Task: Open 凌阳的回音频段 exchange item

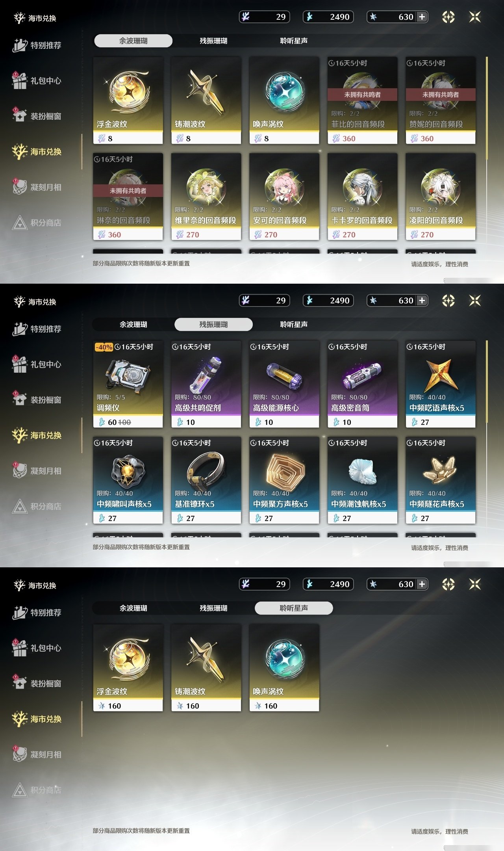Action: (x=441, y=197)
